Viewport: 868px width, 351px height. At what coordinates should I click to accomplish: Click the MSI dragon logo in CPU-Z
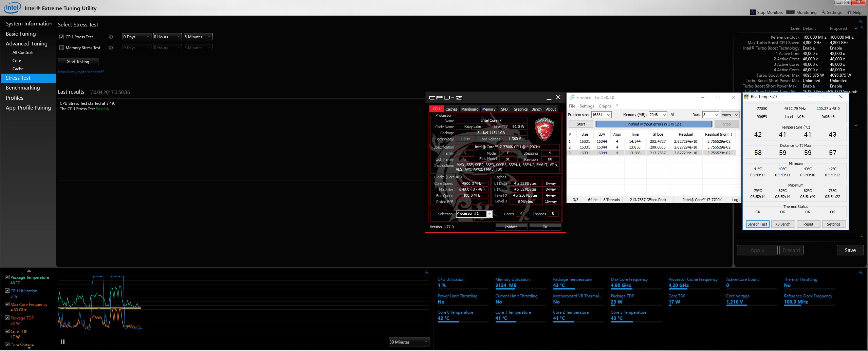tap(544, 129)
